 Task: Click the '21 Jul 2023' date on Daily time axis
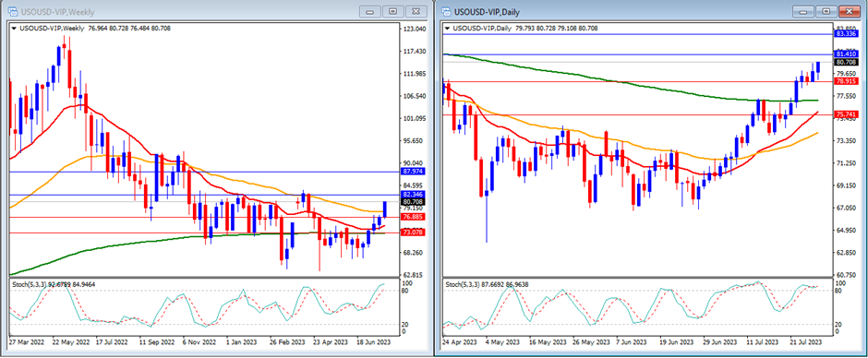(806, 342)
